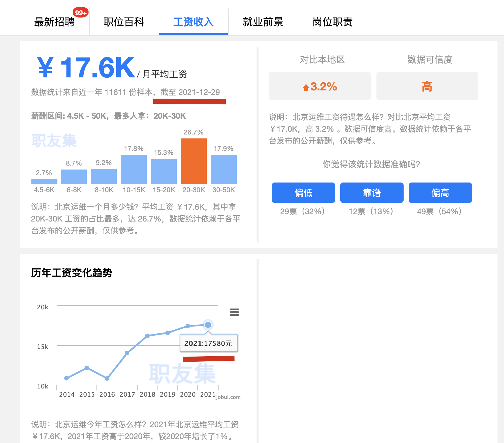Vote 偏低 on data accuracy

tap(303, 193)
